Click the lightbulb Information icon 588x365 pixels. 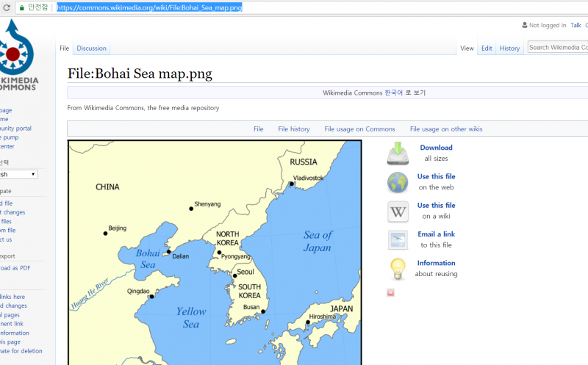(x=398, y=269)
